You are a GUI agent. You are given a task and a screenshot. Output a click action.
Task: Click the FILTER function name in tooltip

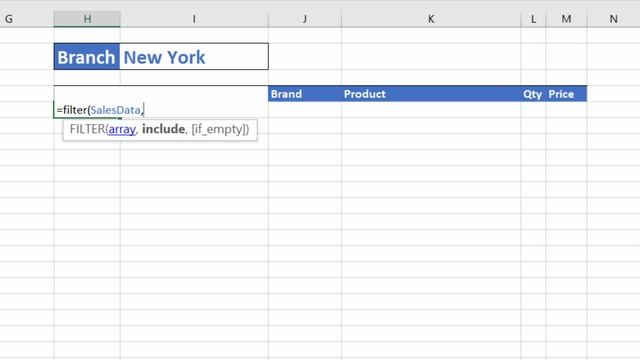[87, 129]
